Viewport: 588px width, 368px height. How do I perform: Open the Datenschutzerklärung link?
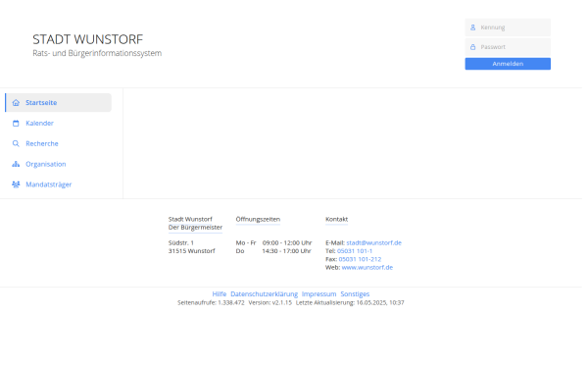(x=264, y=294)
